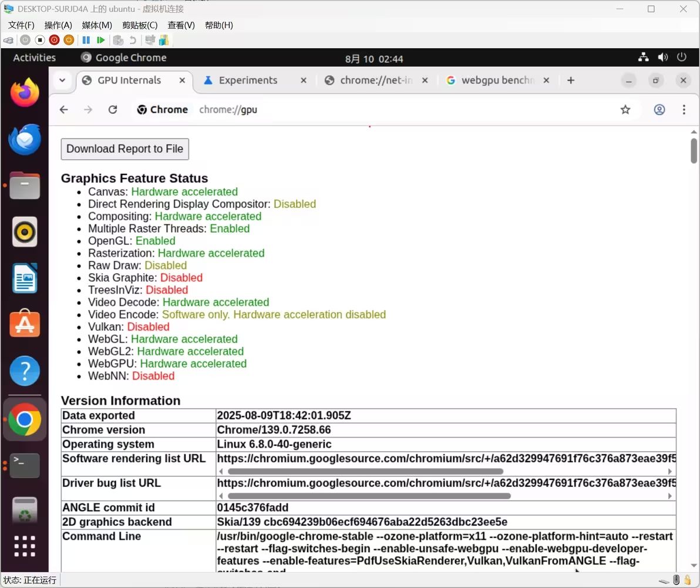
Task: Open the 文件(F) menu
Action: (x=21, y=25)
